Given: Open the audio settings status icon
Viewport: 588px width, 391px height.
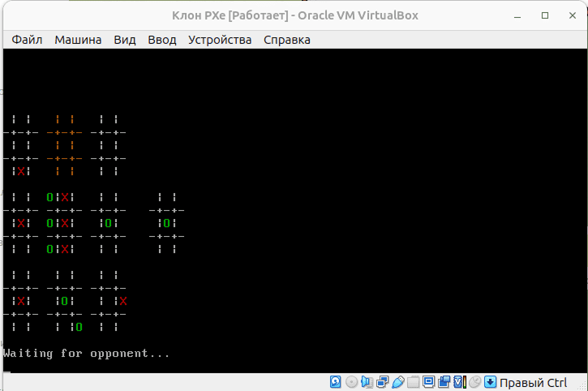Looking at the screenshot, I should click(367, 382).
